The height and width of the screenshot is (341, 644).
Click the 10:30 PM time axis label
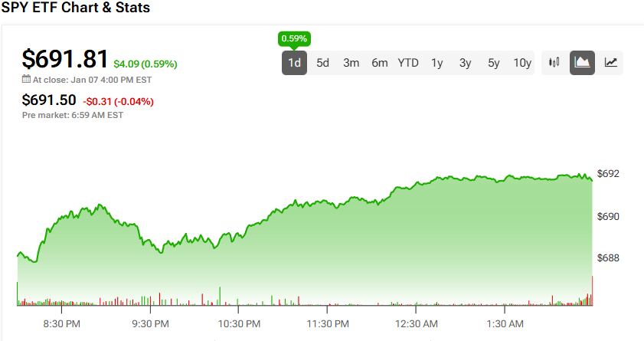tap(239, 324)
